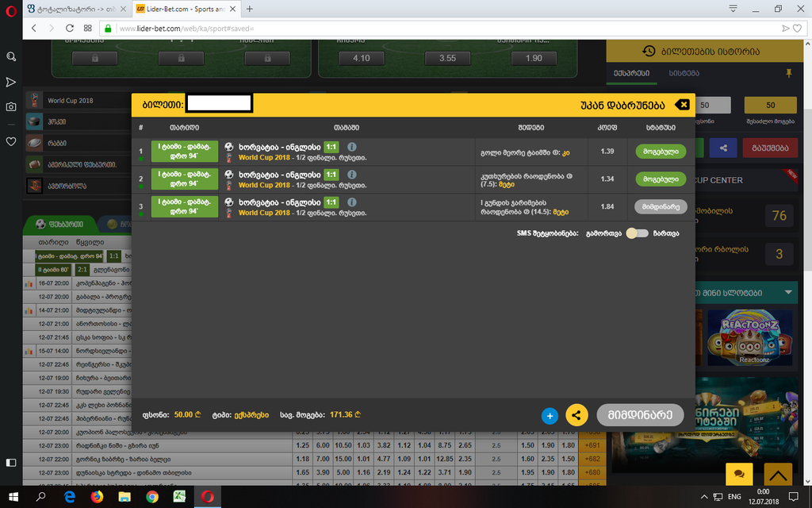
Task: Click ENG language indicator in tray
Action: (x=734, y=497)
